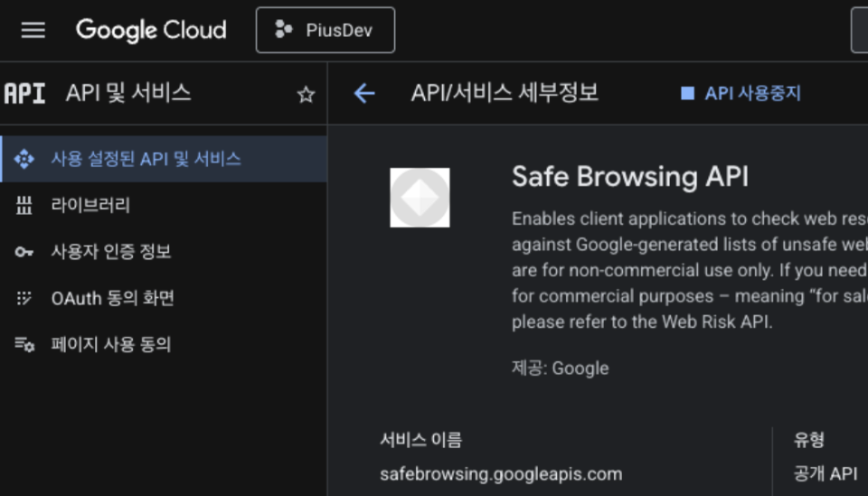Click the enabled APIs diamond icon
The image size is (868, 496).
coord(24,159)
